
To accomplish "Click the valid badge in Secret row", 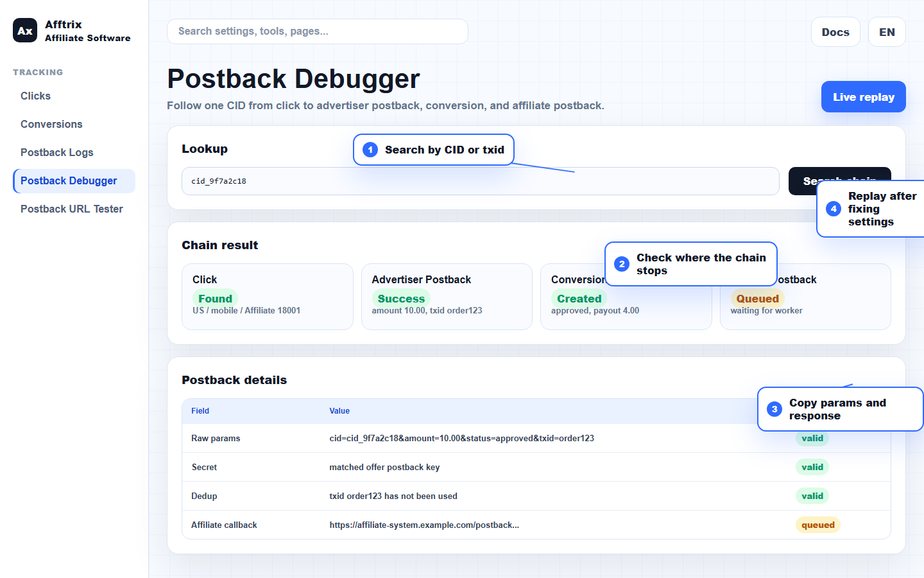I will [x=812, y=468].
